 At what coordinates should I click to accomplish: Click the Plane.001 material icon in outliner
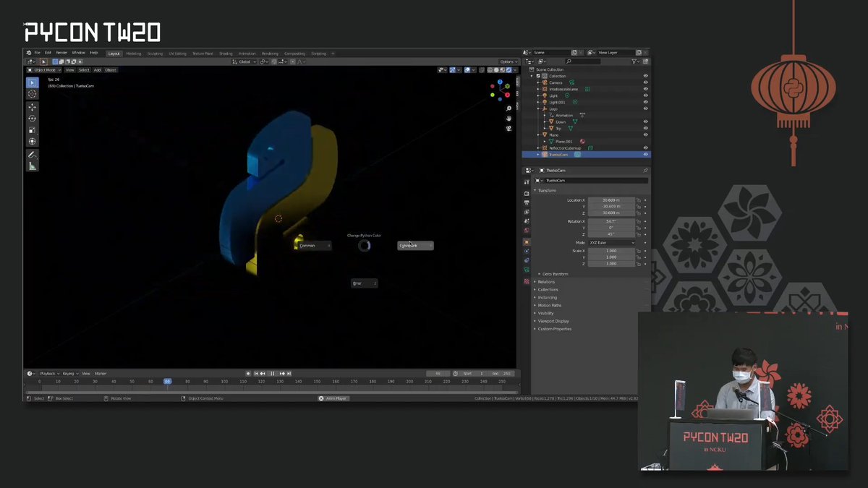pyautogui.click(x=582, y=142)
